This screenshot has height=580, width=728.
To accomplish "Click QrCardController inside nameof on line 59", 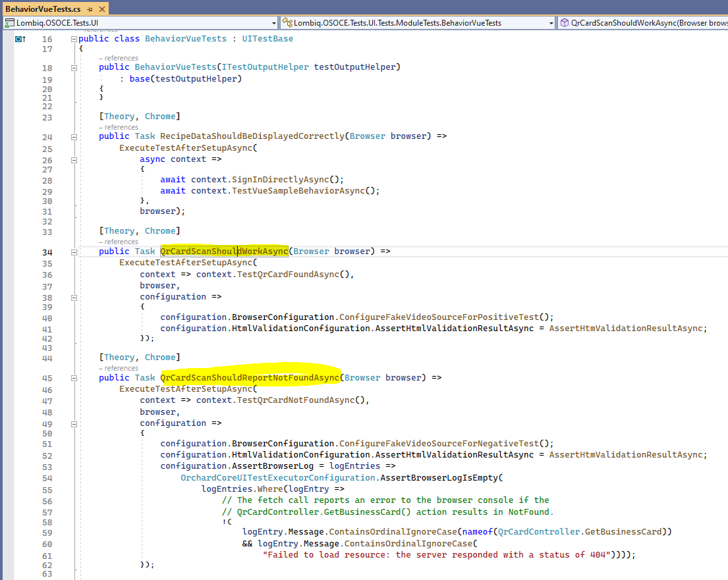I will (538, 532).
